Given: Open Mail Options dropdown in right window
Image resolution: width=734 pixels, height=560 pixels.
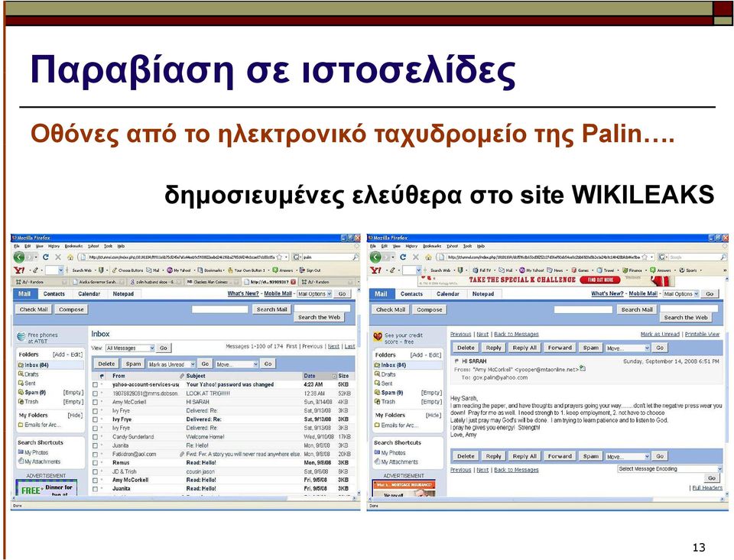Looking at the screenshot, I should (681, 294).
